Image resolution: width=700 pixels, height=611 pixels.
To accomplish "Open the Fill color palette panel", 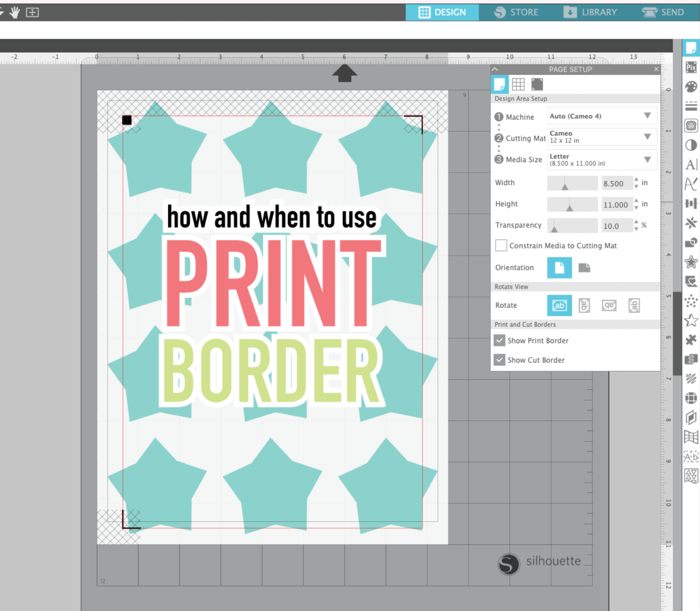I will [x=691, y=87].
